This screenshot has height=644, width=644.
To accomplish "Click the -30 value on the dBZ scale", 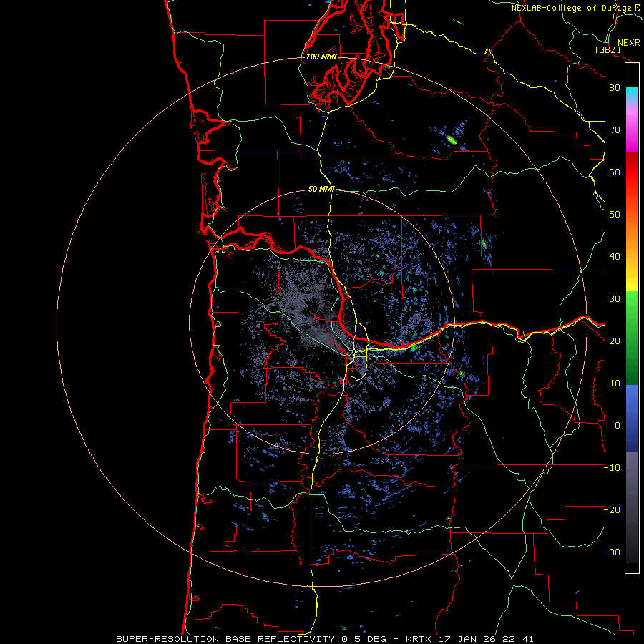I will [612, 552].
